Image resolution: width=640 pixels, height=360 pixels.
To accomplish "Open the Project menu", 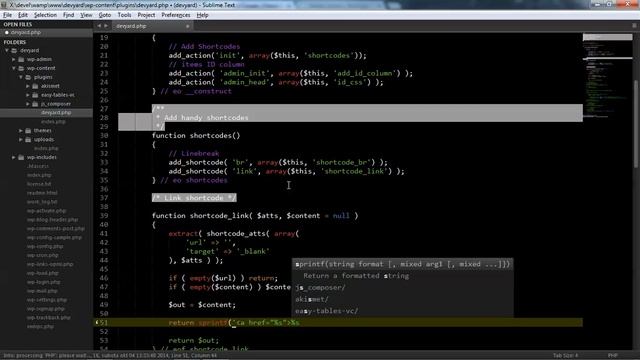I will tap(146, 15).
